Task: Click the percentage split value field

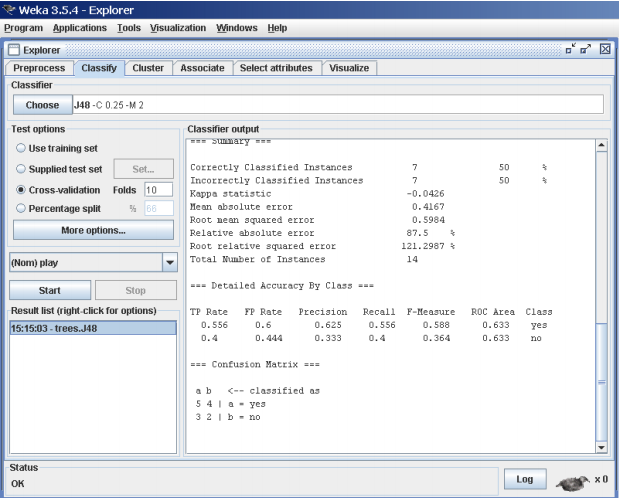Action: 159,209
